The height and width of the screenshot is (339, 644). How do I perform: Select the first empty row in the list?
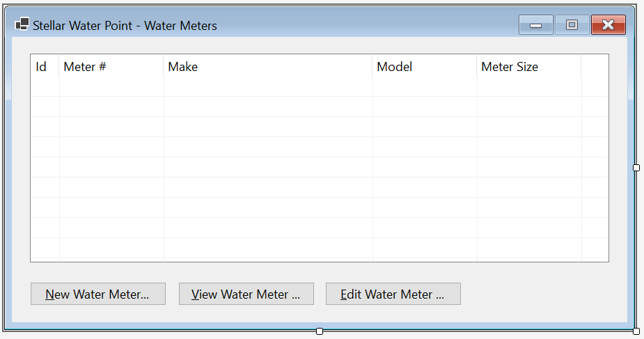(x=319, y=86)
